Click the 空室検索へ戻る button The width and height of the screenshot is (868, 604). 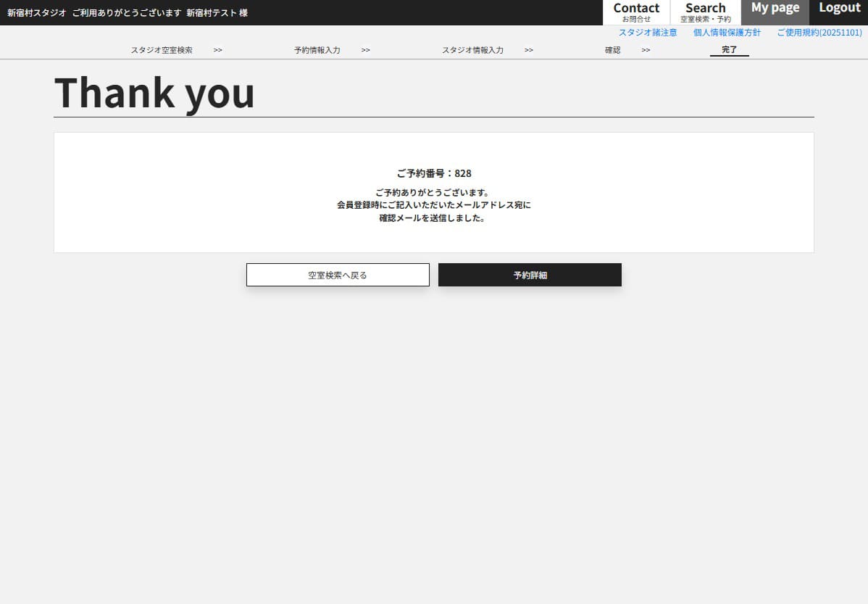coord(338,275)
